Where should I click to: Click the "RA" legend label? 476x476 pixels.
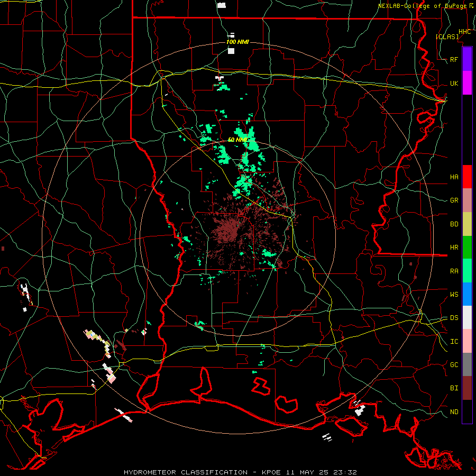pos(454,271)
